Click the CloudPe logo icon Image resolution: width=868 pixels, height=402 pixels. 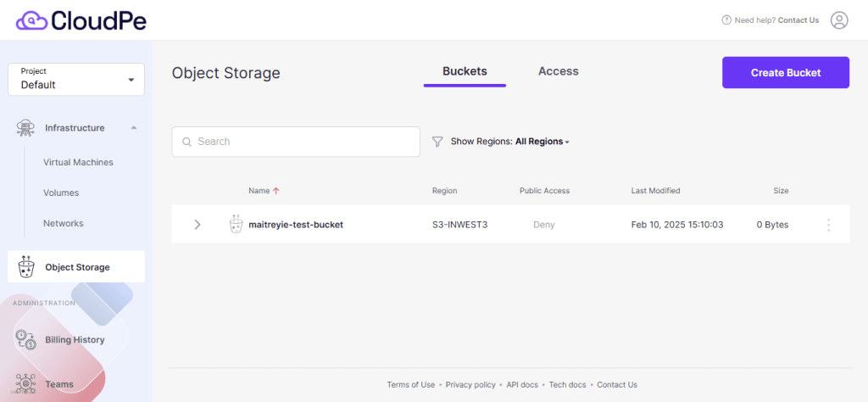point(32,20)
